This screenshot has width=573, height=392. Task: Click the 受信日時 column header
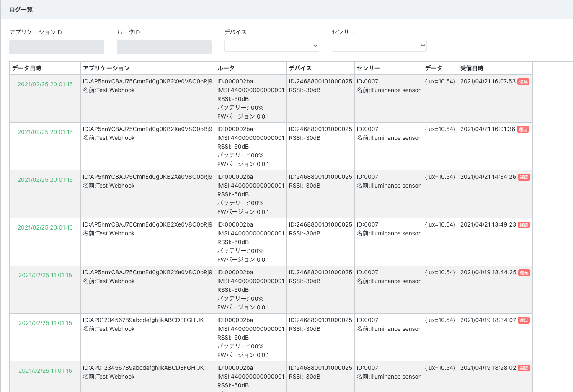(472, 68)
